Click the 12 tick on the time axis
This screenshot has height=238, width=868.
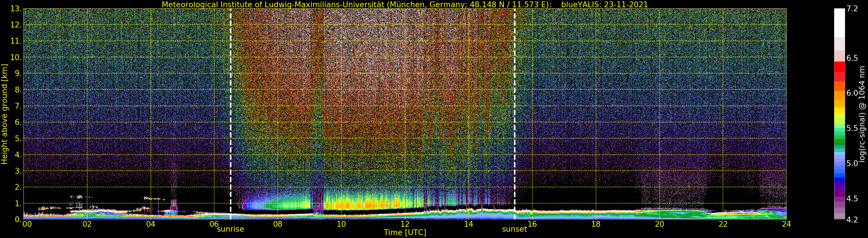(x=405, y=224)
